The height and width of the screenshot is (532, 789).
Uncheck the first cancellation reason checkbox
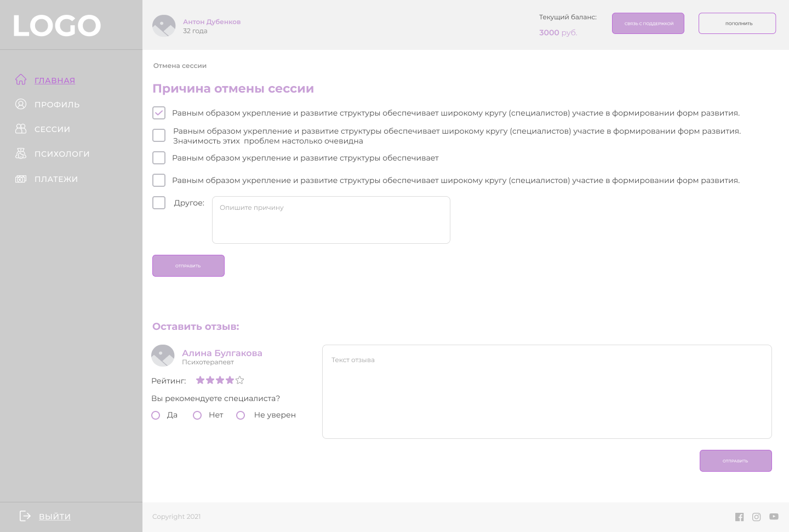159,113
